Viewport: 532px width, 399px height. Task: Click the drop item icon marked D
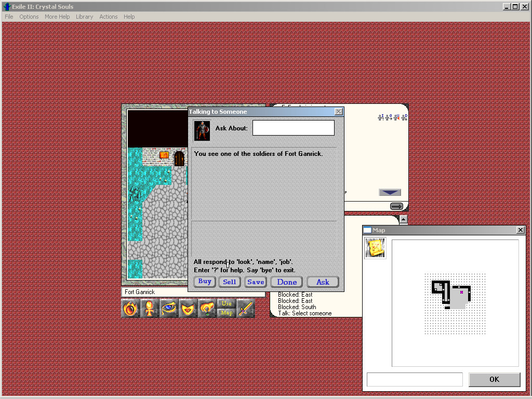404,117
